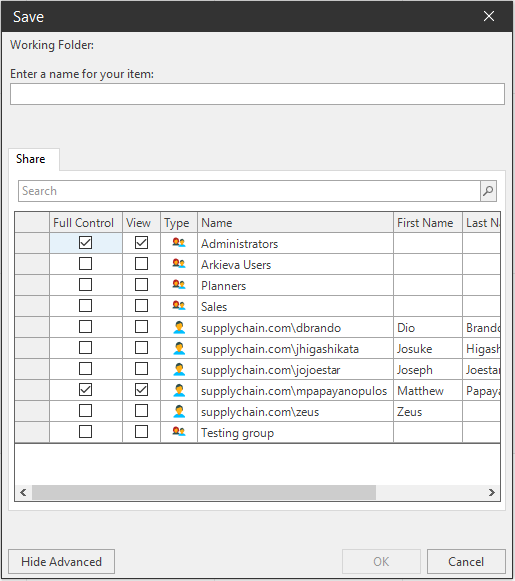Select supplychain.com\zeus name cell
This screenshot has width=515, height=581.
click(295, 411)
